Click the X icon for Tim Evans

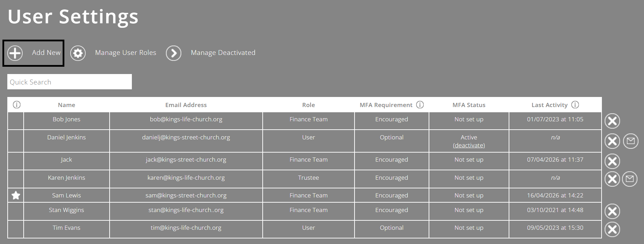612,229
